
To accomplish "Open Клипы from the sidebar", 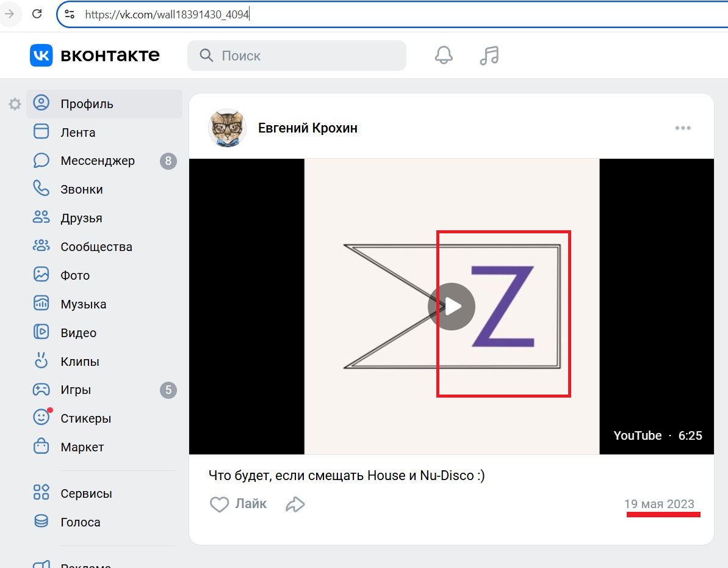I will pos(79,362).
